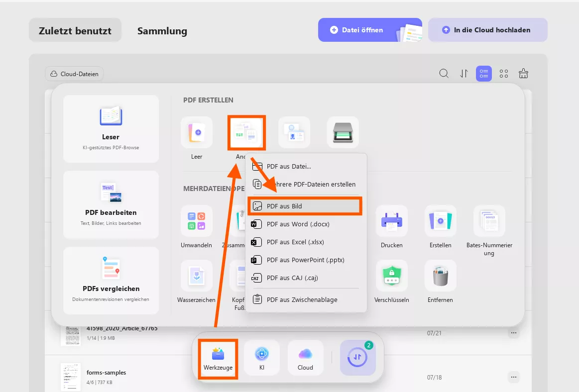Screen dimensions: 579x392
Task: Open Cloud in the bottom dock
Action: pos(305,358)
